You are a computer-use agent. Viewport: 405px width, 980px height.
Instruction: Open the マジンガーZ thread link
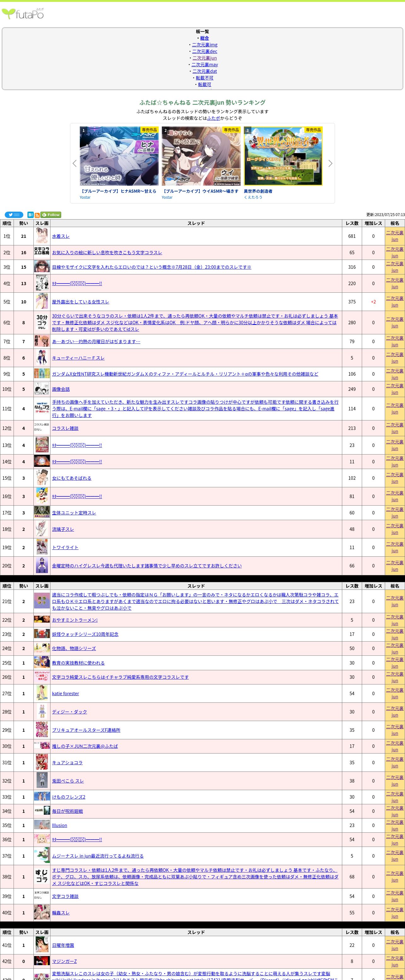coord(64,961)
